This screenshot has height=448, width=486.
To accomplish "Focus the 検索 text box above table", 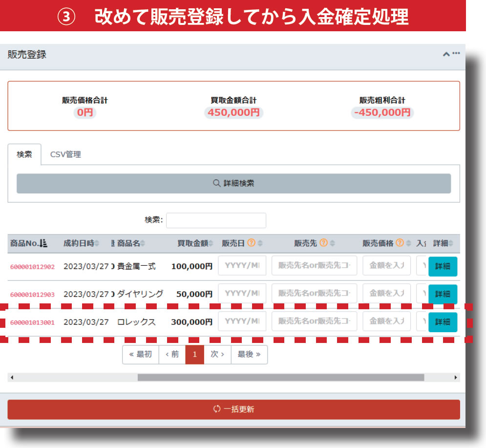I will click(216, 220).
